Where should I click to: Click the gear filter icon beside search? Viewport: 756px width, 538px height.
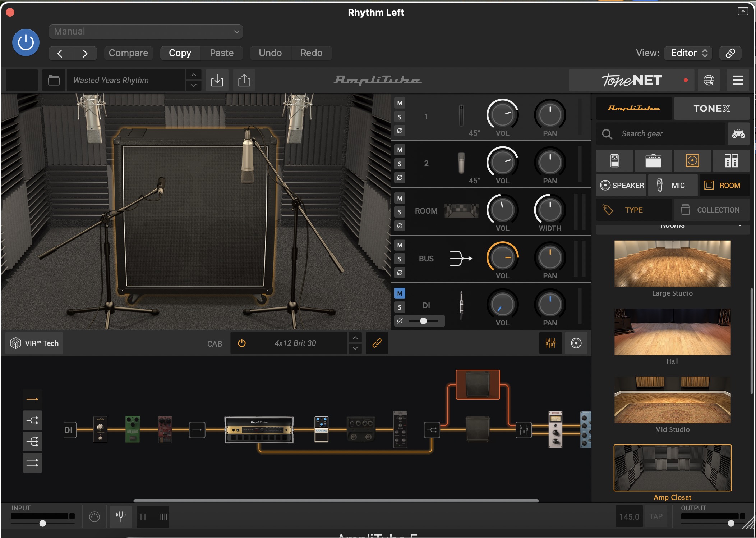pyautogui.click(x=739, y=134)
